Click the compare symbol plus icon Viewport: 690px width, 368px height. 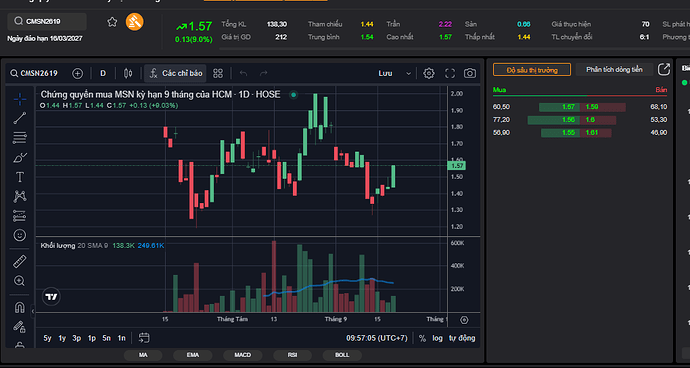tap(77, 74)
